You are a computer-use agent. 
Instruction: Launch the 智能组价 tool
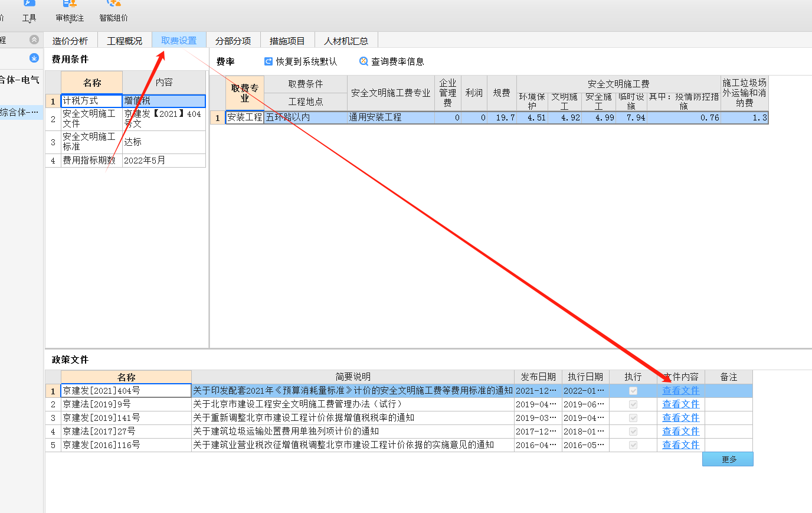pyautogui.click(x=113, y=12)
